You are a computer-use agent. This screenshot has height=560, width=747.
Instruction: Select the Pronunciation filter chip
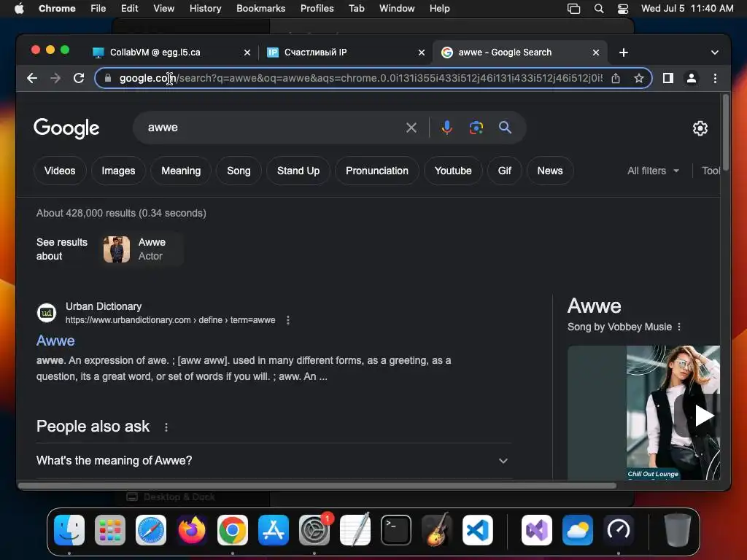click(x=377, y=171)
